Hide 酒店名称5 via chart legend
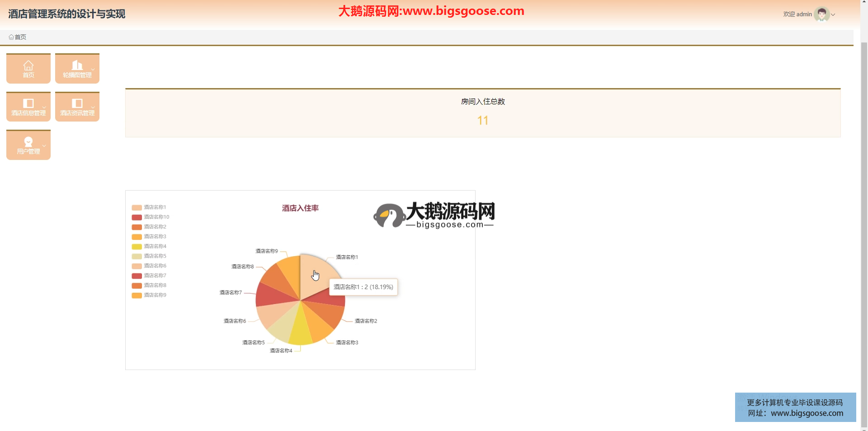Image resolution: width=868 pixels, height=431 pixels. 155,256
